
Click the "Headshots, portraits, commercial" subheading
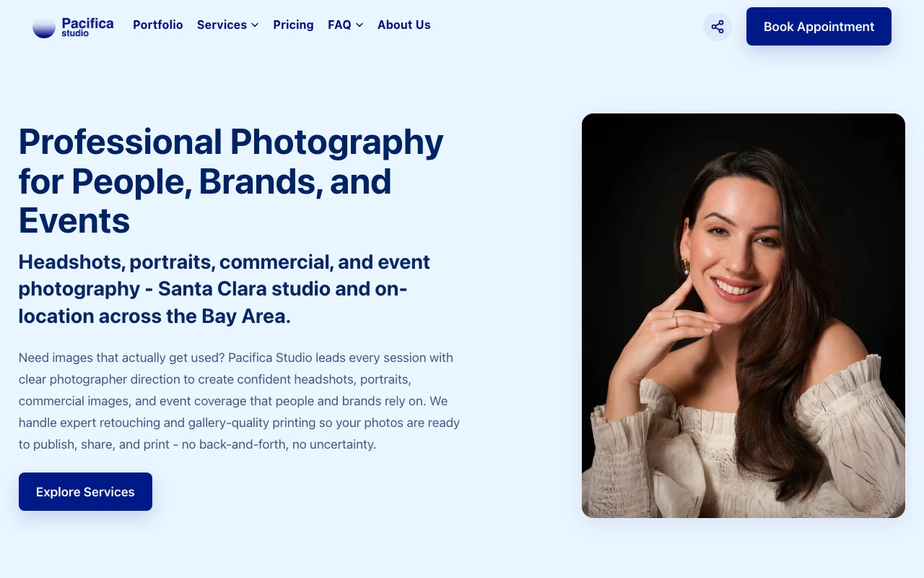tap(224, 262)
